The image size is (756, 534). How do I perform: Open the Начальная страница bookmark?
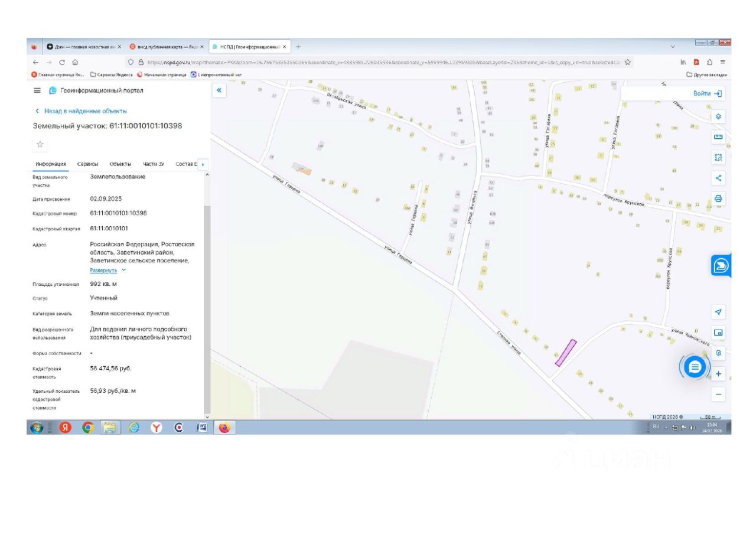[161, 75]
